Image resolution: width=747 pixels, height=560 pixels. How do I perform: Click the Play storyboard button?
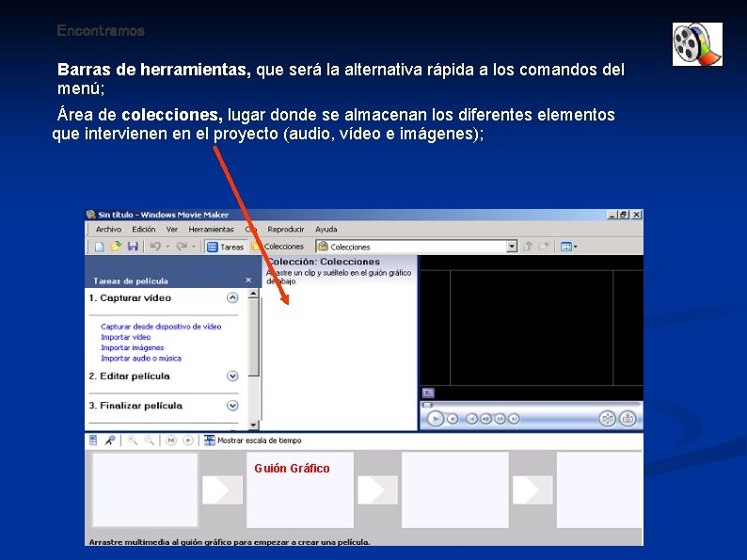click(x=188, y=440)
